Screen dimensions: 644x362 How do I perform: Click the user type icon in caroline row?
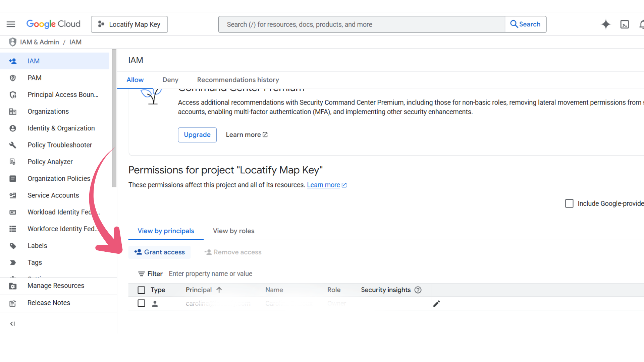pyautogui.click(x=155, y=304)
